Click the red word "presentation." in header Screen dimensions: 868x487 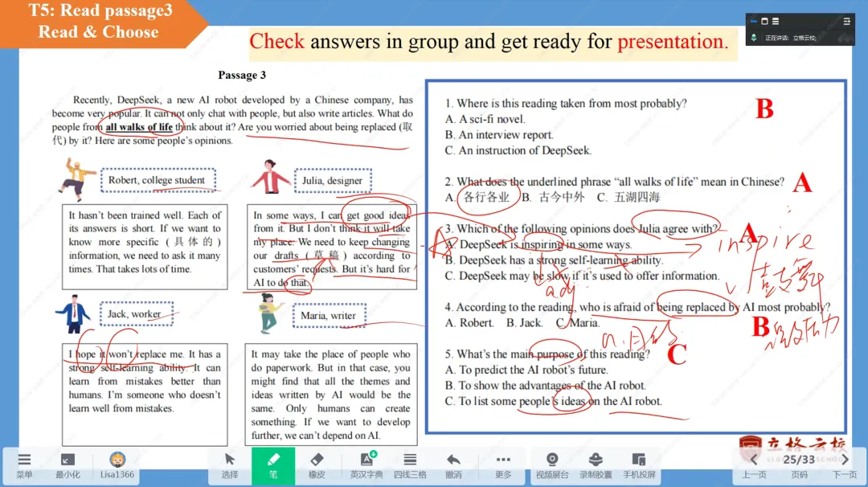673,42
